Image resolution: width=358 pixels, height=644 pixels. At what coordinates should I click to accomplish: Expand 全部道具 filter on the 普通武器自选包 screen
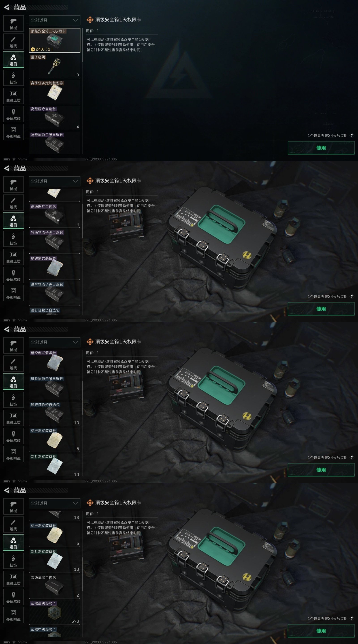(55, 503)
